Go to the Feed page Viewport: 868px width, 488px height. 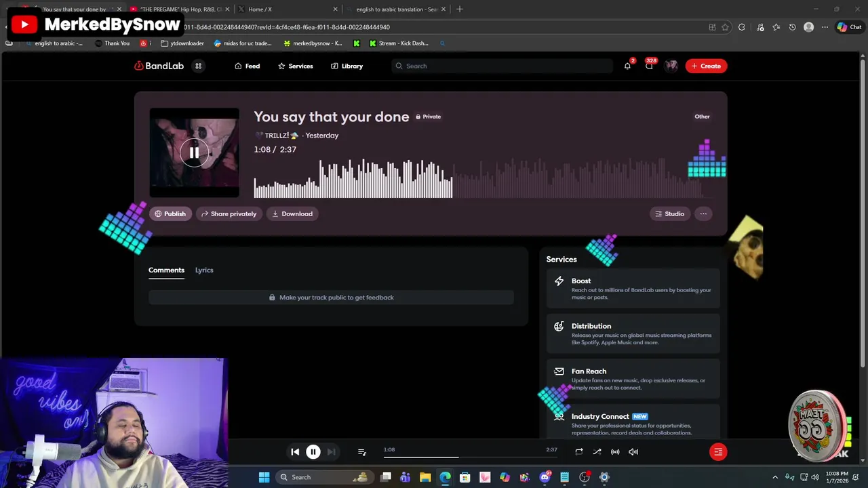pos(247,66)
